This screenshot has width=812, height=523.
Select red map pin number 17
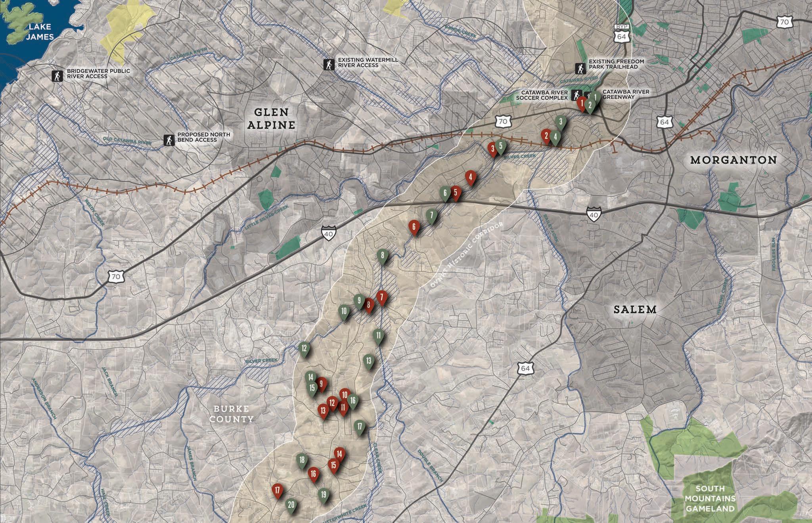tap(277, 490)
